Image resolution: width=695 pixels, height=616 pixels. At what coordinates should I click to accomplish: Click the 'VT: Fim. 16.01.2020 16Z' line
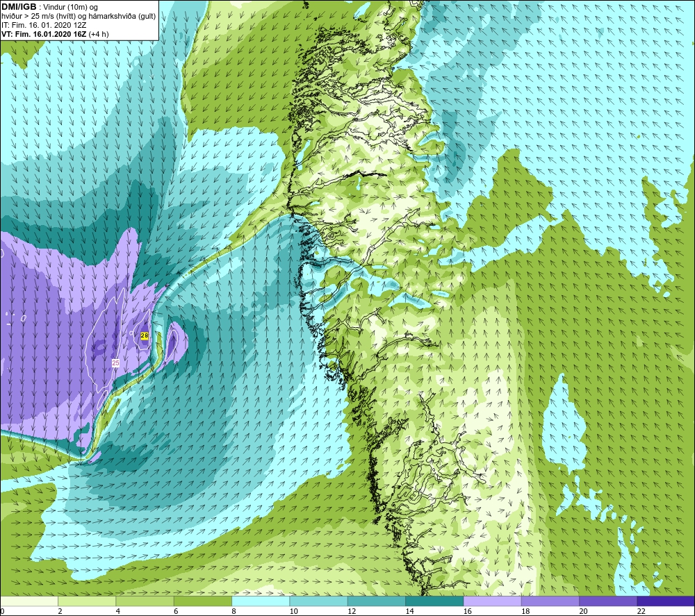click(x=44, y=34)
